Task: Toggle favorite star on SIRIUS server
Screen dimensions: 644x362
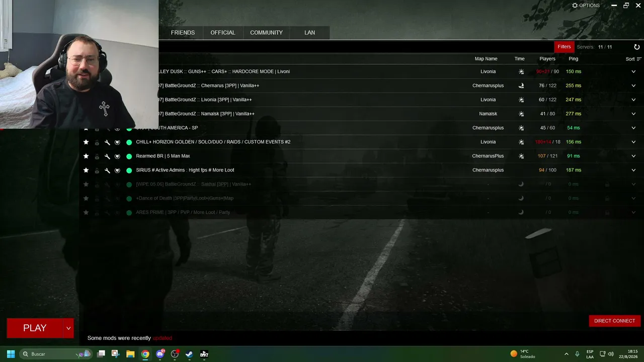Action: point(86,170)
